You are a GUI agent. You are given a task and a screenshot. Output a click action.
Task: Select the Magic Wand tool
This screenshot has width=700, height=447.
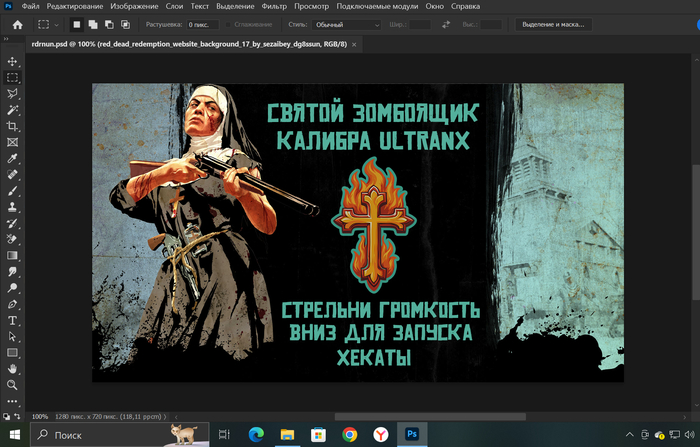(x=13, y=110)
